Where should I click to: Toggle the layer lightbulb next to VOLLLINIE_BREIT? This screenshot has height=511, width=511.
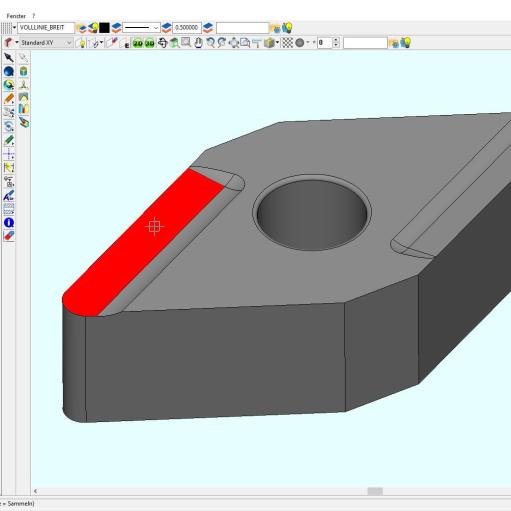[93, 28]
